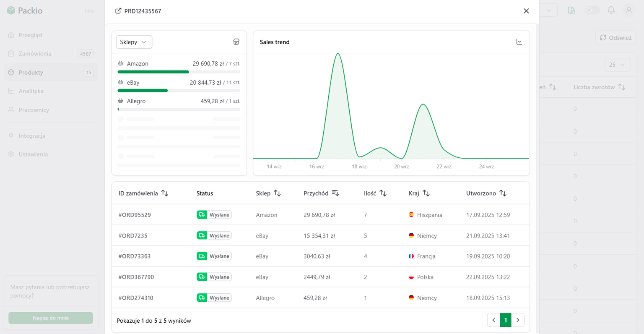The width and height of the screenshot is (644, 334).
Task: Select order row #ORD95529
Action: click(x=135, y=215)
